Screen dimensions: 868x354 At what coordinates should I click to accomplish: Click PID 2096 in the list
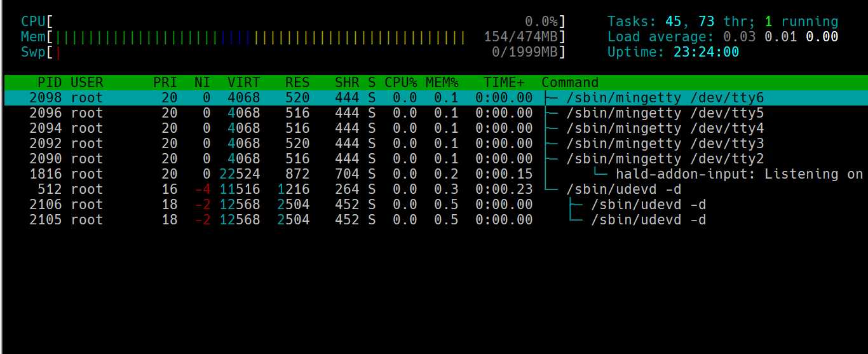pos(46,113)
